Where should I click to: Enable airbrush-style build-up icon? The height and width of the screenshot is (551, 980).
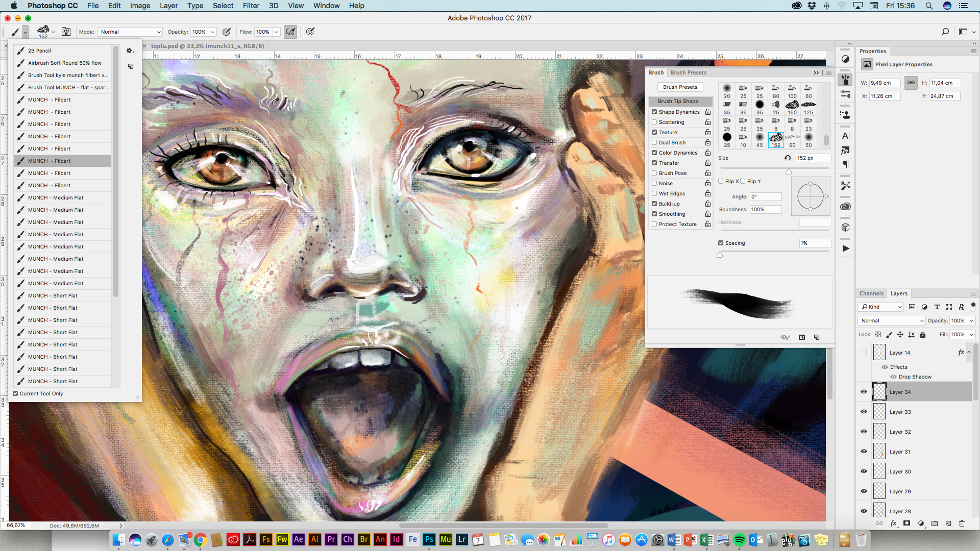290,32
